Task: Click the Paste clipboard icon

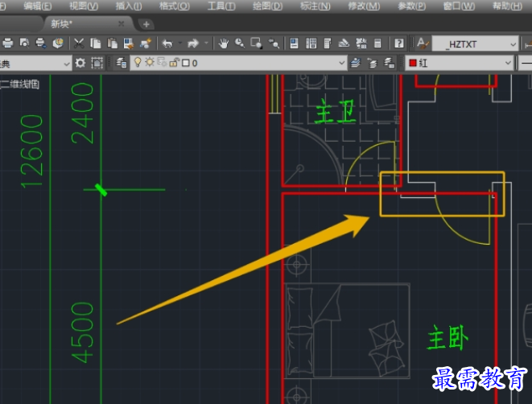Action: [112, 43]
